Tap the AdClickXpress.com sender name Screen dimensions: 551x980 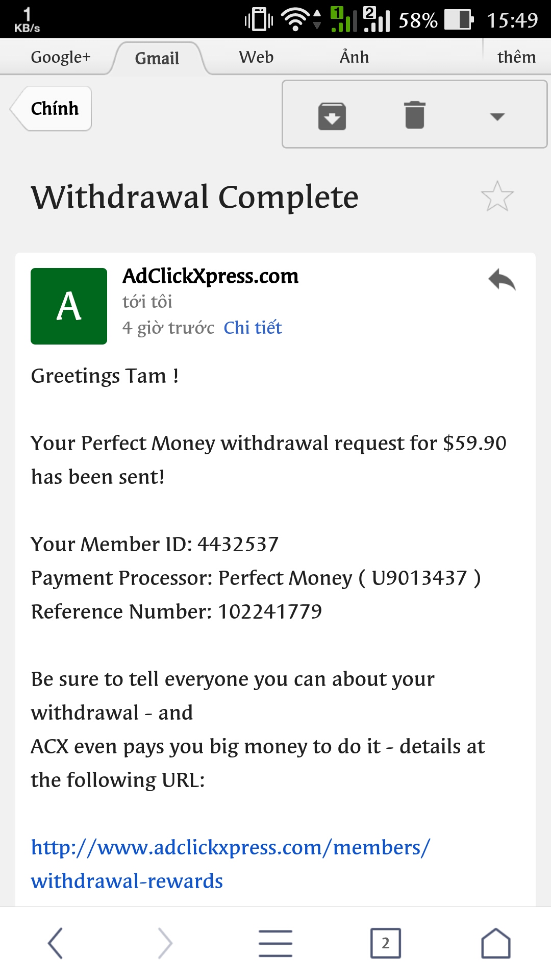tap(210, 276)
